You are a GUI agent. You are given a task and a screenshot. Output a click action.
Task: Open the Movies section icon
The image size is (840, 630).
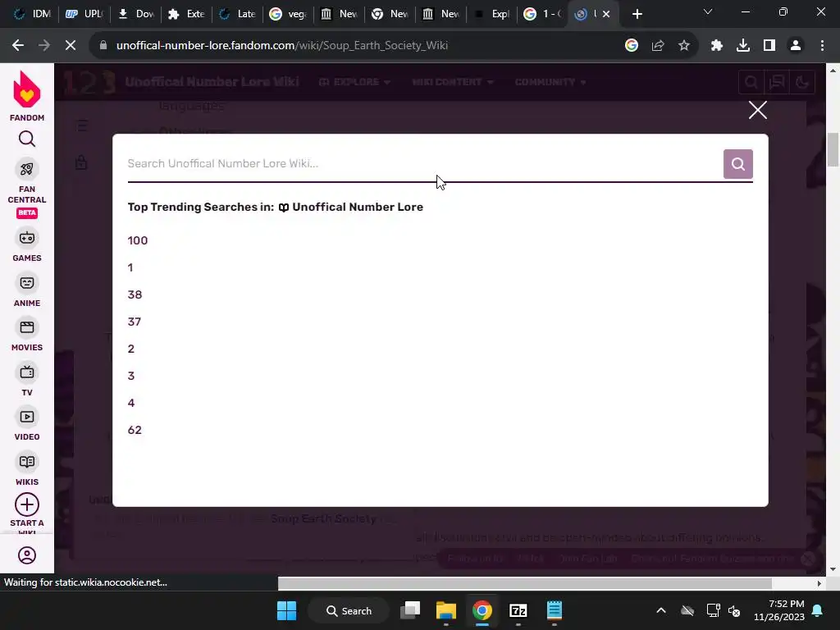27,327
